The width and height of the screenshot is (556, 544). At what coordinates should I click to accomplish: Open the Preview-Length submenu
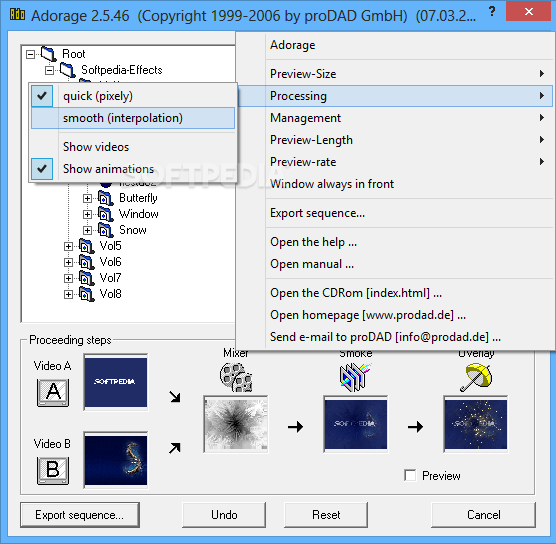point(395,140)
